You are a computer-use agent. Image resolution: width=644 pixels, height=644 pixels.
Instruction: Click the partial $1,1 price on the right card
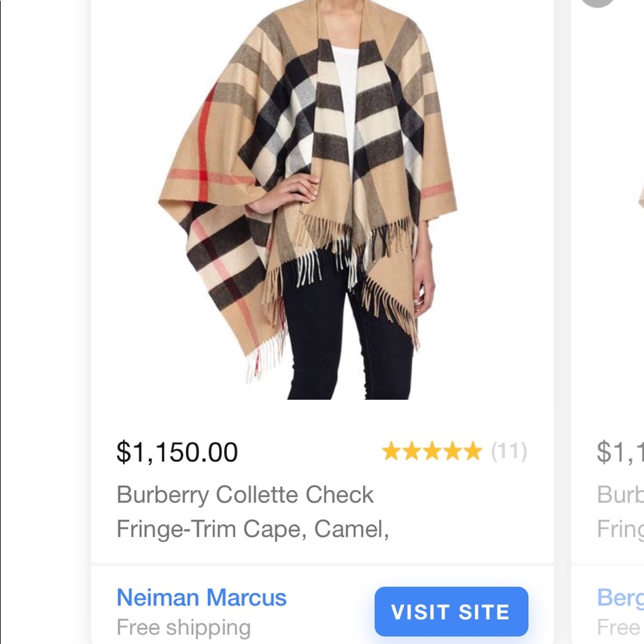point(621,452)
